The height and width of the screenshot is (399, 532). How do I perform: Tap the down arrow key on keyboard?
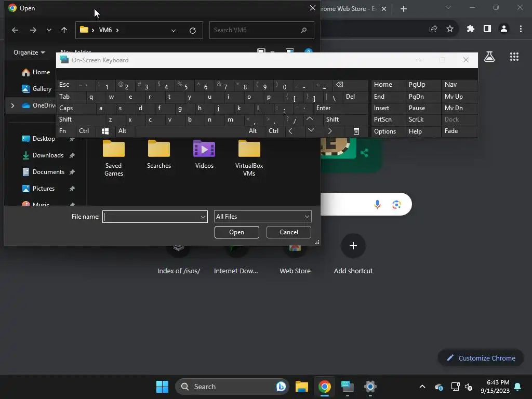(x=311, y=130)
